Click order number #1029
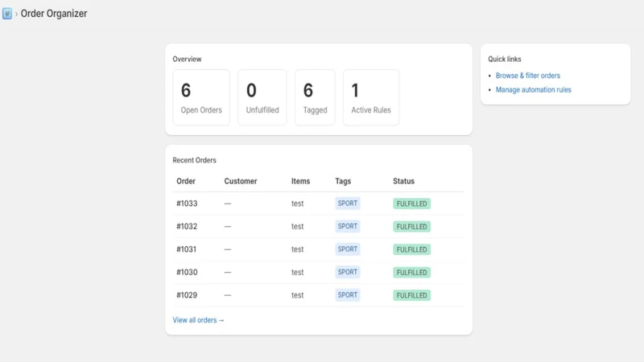The width and height of the screenshot is (644, 362). (x=187, y=295)
